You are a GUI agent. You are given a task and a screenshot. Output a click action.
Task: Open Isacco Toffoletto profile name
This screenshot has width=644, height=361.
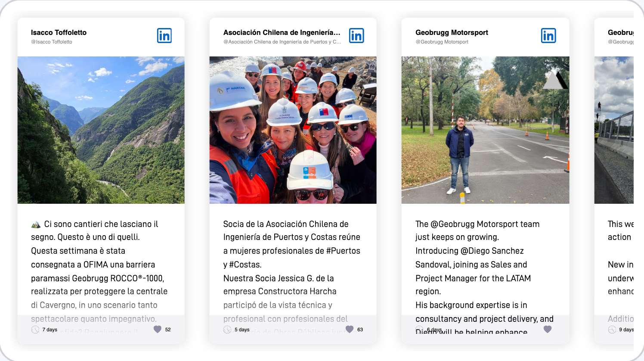click(59, 32)
